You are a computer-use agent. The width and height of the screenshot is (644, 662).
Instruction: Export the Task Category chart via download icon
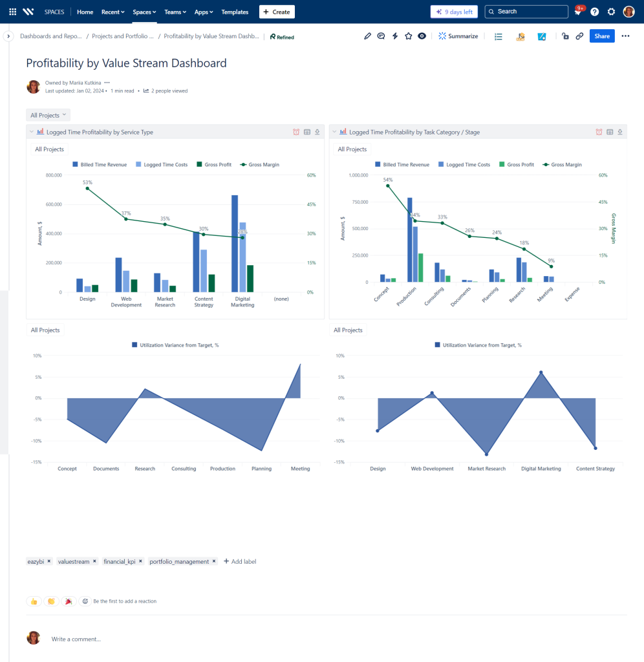(x=619, y=131)
